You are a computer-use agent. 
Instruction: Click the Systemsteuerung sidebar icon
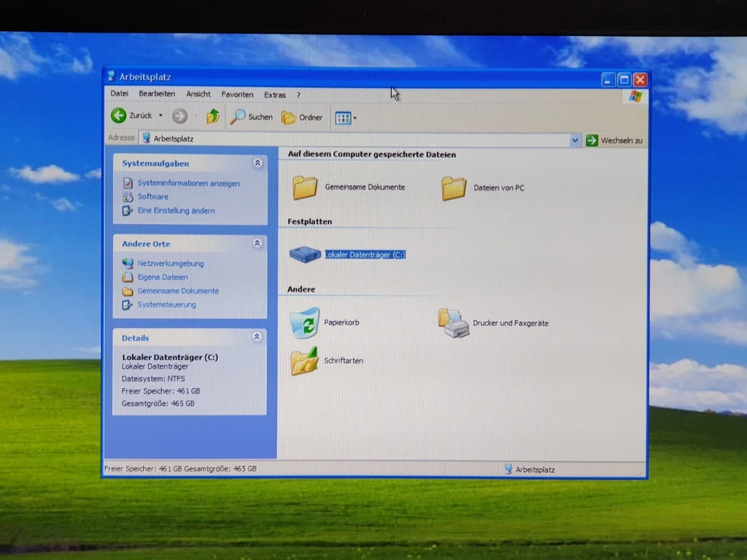point(127,305)
